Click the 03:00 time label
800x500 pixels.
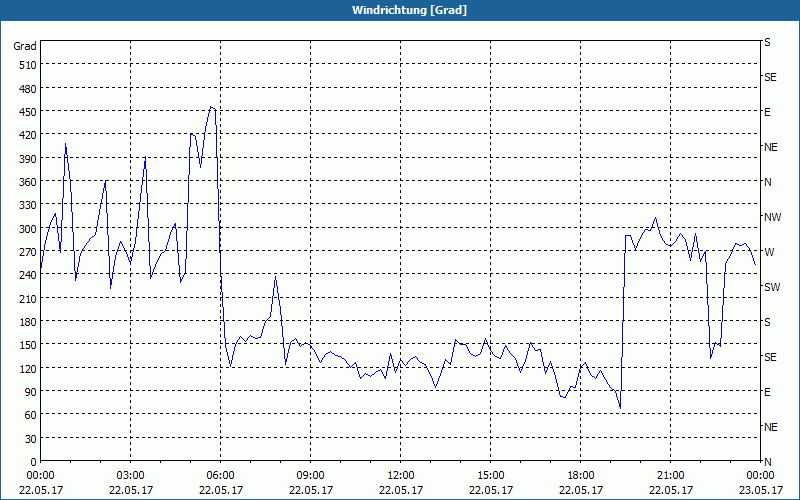pyautogui.click(x=131, y=476)
